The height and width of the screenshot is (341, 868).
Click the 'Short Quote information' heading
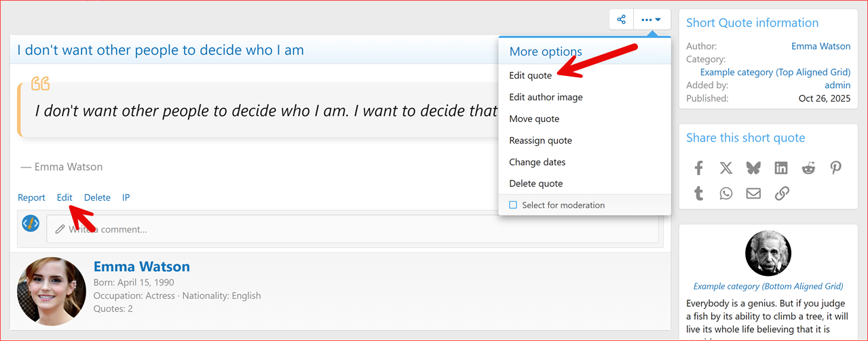click(752, 22)
